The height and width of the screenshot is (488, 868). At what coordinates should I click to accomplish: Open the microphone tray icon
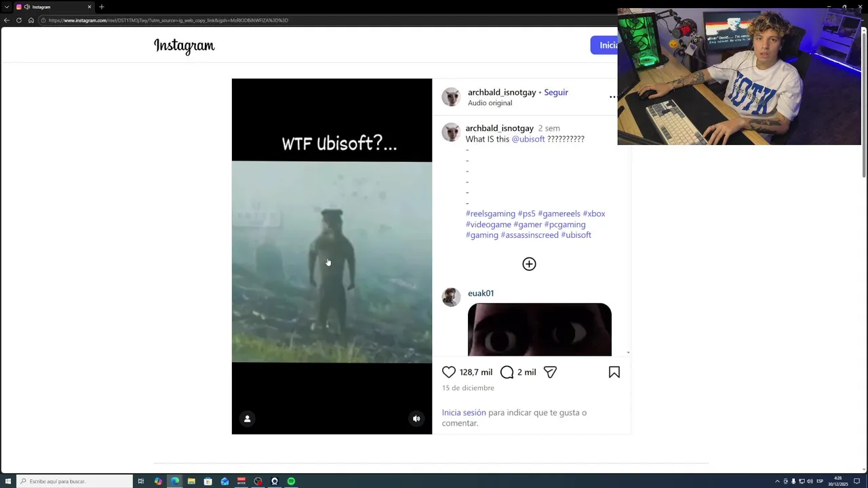[x=793, y=481]
